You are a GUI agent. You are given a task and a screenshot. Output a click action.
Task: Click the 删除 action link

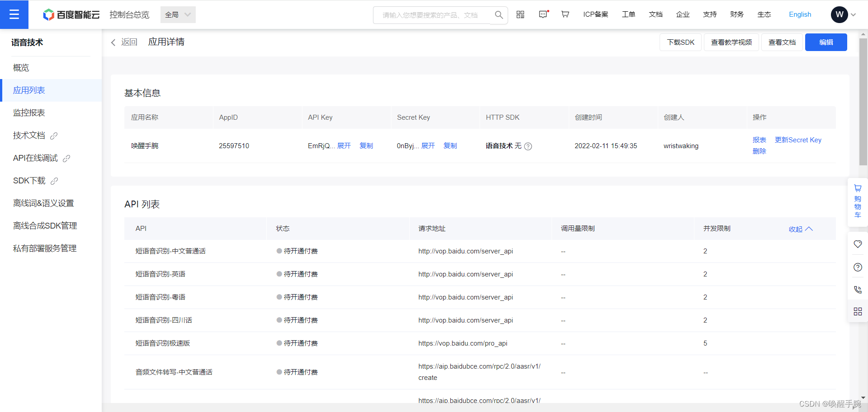[759, 151]
